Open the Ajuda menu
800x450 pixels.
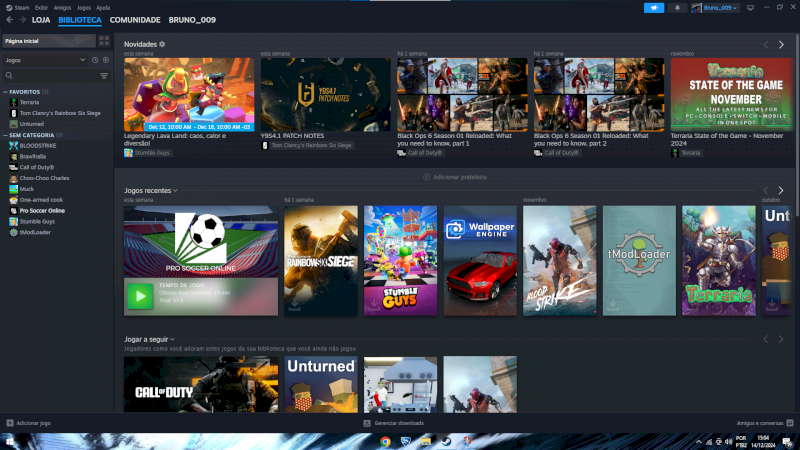click(x=103, y=8)
